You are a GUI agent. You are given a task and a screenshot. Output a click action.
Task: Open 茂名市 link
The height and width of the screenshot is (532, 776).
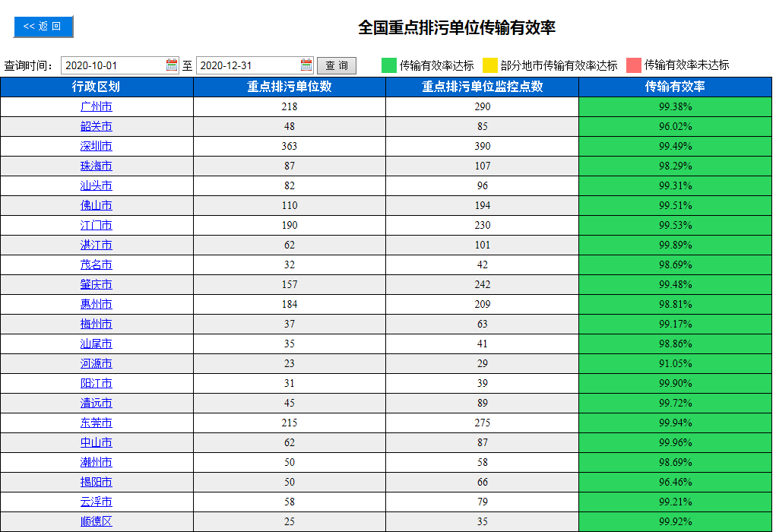(x=97, y=264)
